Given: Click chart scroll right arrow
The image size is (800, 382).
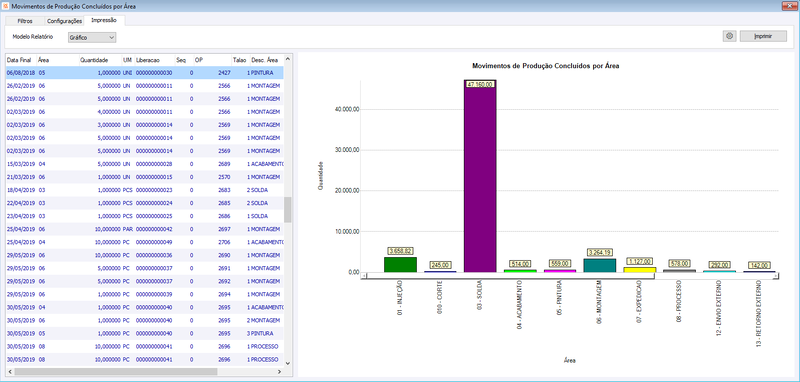Looking at the screenshot, I should click(776, 276).
